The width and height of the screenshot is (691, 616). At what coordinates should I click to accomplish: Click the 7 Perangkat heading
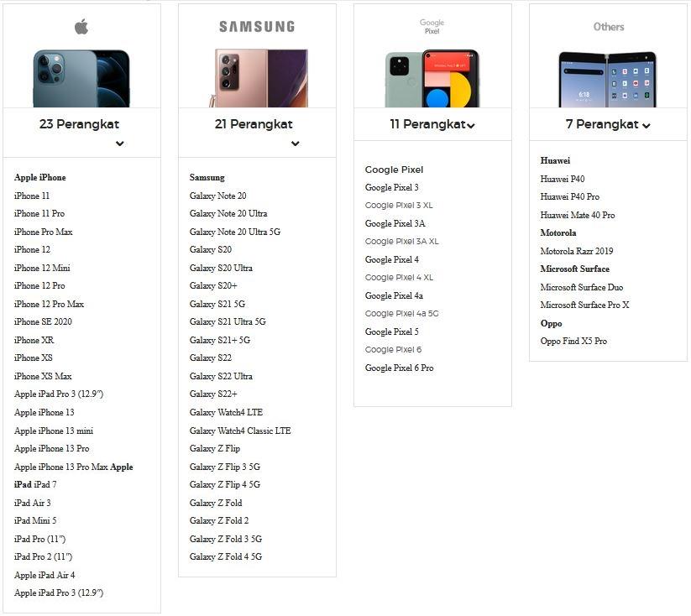tap(602, 124)
